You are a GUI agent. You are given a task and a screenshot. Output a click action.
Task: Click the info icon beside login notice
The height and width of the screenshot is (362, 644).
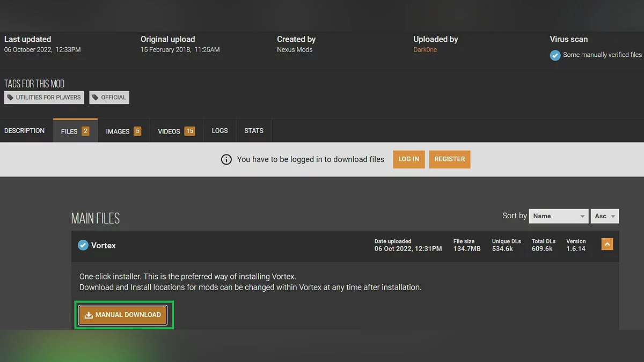pyautogui.click(x=226, y=159)
